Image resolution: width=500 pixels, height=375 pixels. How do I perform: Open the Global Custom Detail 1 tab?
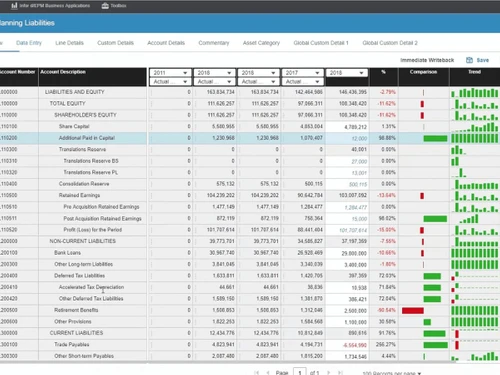point(321,43)
